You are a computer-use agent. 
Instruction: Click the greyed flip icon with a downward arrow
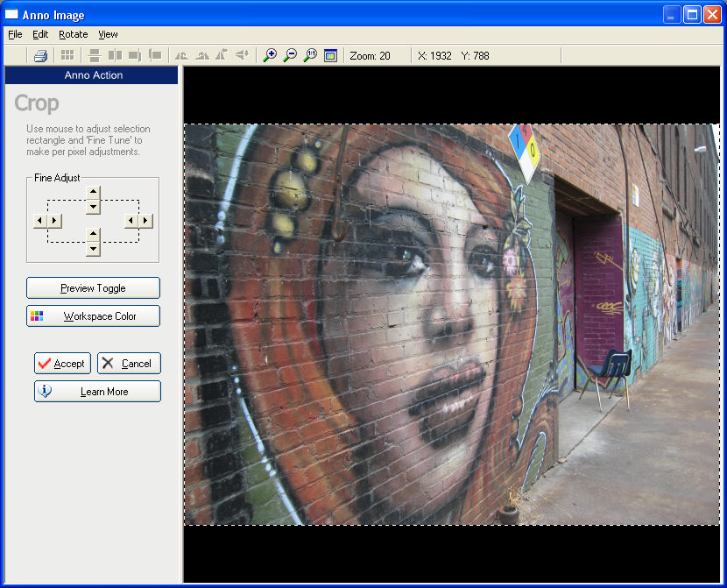point(243,55)
